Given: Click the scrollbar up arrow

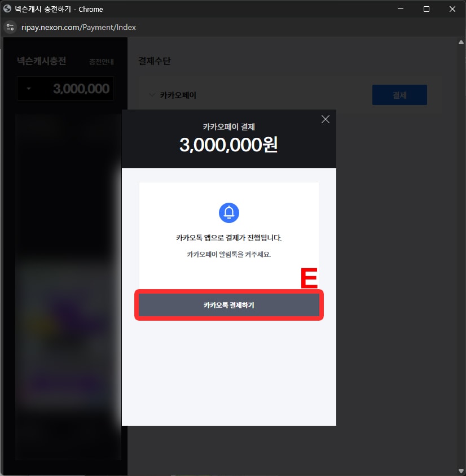Looking at the screenshot, I should coord(461,42).
